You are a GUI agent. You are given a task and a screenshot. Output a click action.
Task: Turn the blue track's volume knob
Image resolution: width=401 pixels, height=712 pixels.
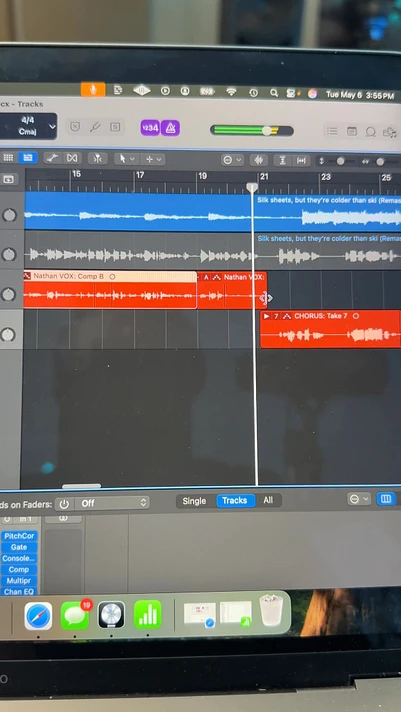coord(10,215)
